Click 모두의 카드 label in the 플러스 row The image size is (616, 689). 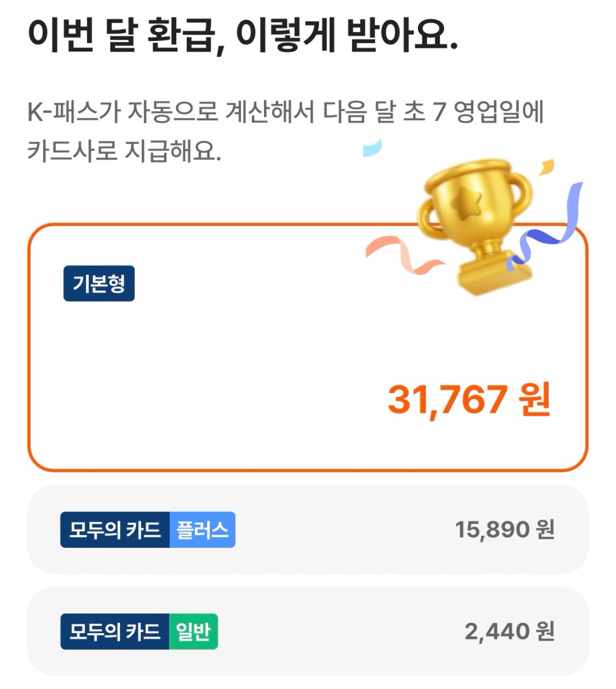(115, 529)
